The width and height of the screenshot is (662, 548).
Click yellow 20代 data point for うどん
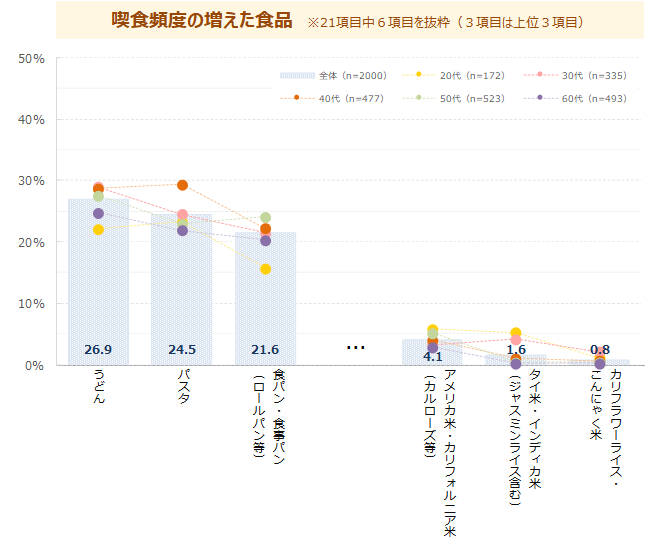pyautogui.click(x=98, y=230)
